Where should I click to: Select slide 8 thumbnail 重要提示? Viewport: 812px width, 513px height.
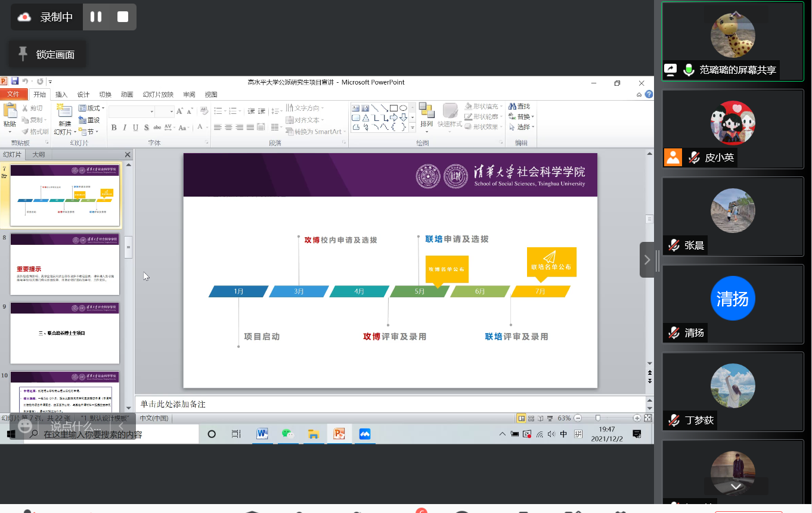[65, 264]
